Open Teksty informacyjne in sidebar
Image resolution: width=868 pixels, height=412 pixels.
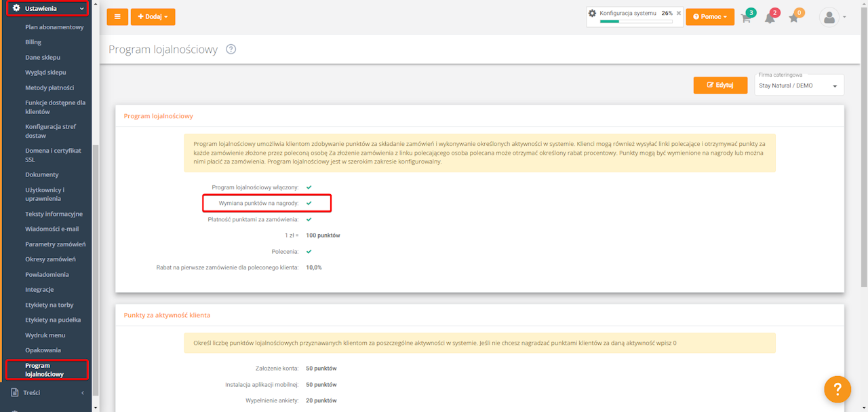point(54,214)
